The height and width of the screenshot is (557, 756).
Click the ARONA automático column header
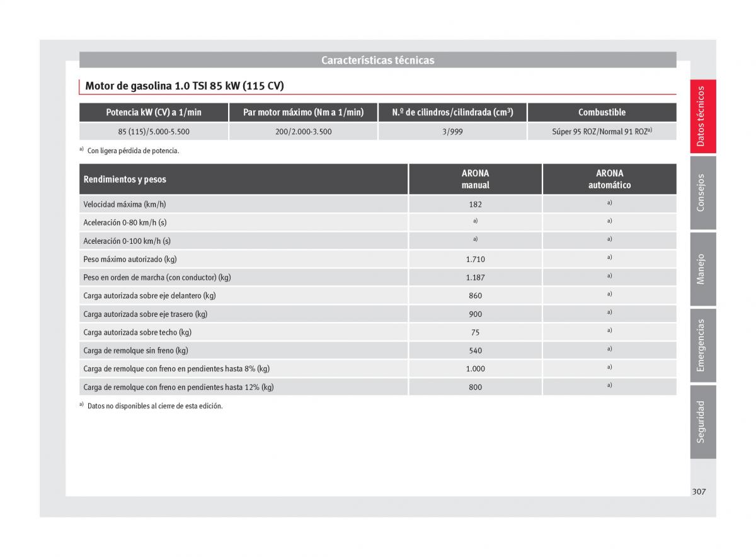609,179
